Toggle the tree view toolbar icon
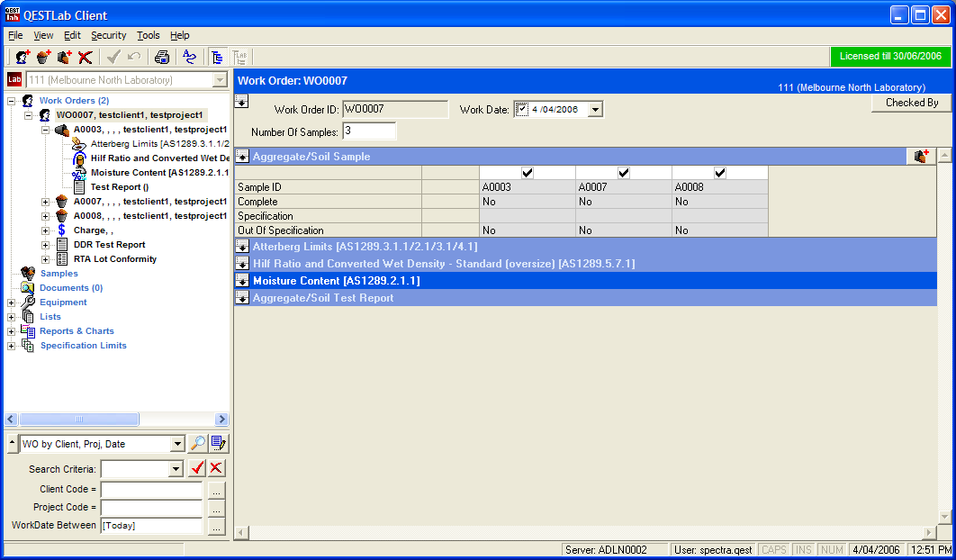Screen dimensions: 956x560 [x=217, y=57]
